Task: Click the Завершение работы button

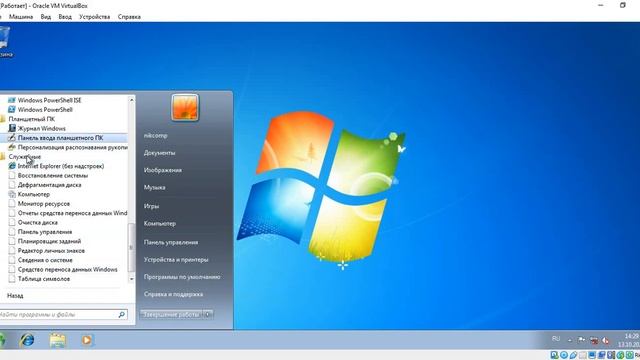Action: (171, 314)
